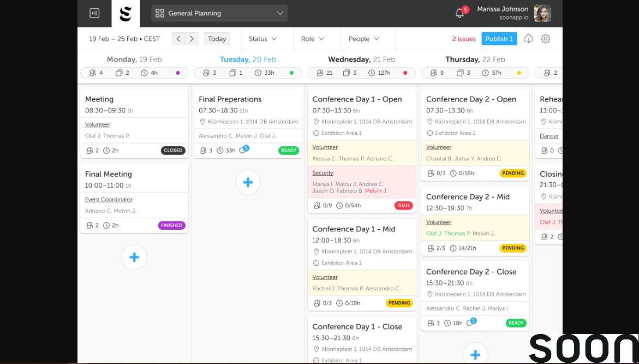This screenshot has height=364, width=639.
Task: Click the clock icon on the Final Preperations card
Action: tap(220, 151)
